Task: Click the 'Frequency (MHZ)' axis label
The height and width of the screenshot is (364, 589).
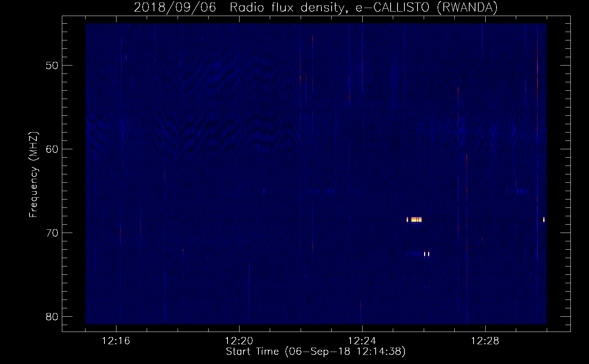Action: [33, 175]
